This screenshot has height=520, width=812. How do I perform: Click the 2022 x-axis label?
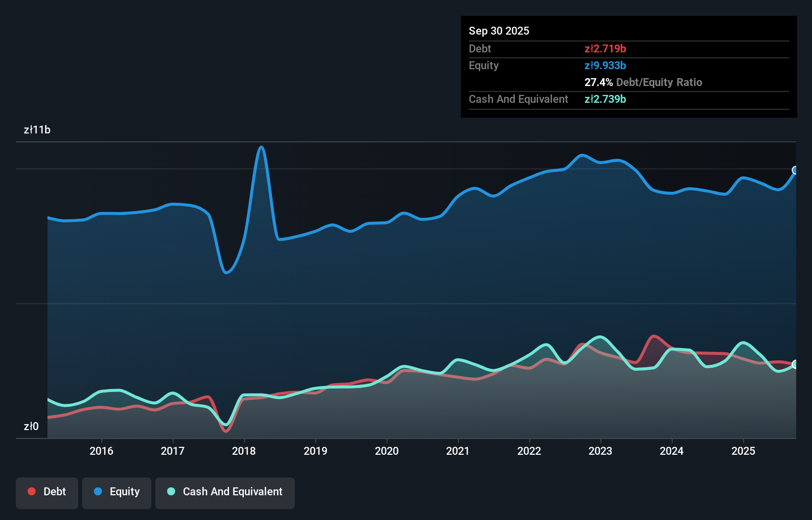(x=529, y=451)
